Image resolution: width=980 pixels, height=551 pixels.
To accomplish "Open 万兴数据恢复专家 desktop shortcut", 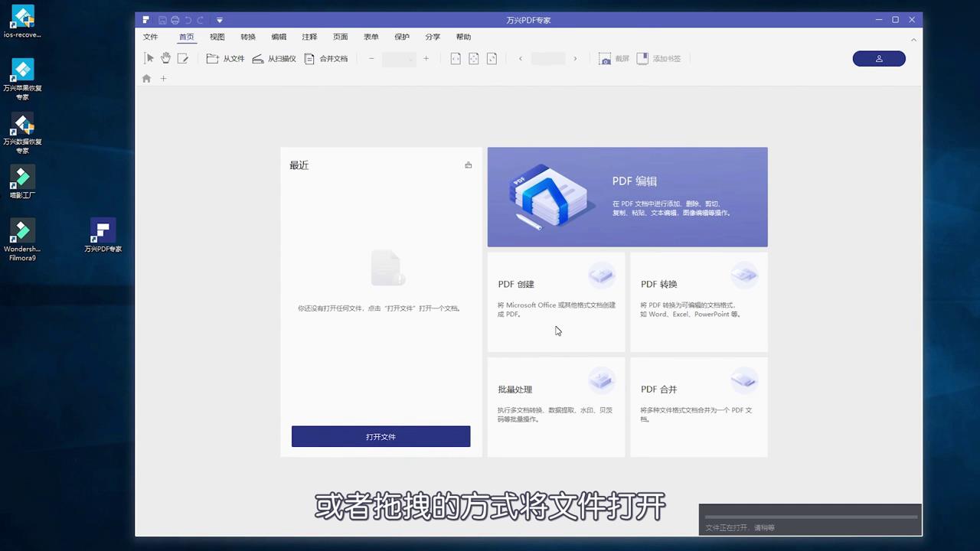I will tap(22, 133).
